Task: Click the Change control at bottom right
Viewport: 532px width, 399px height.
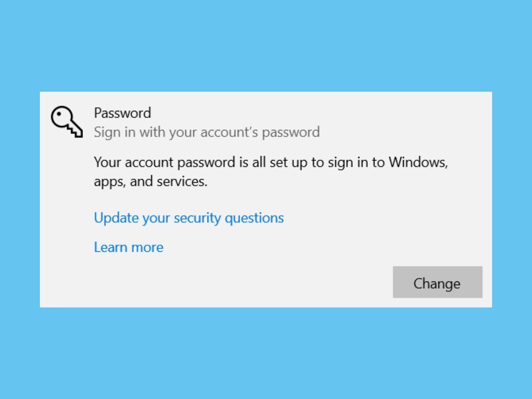Action: (437, 283)
